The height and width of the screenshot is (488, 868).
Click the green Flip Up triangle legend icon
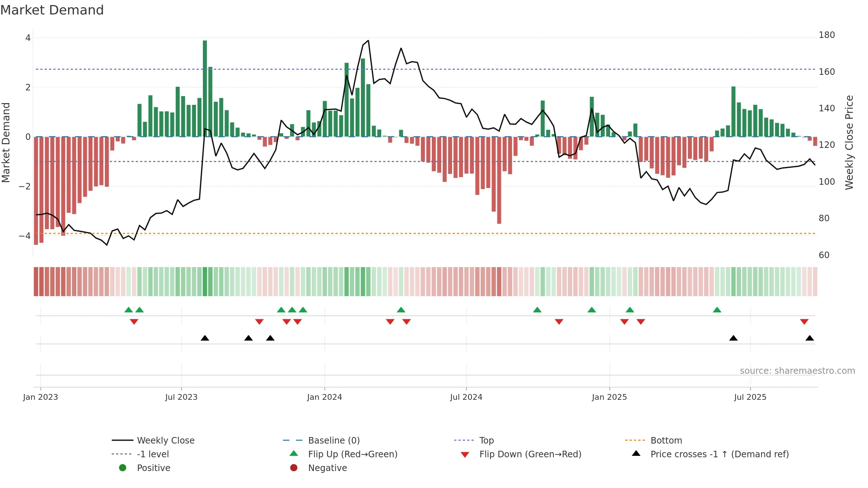pyautogui.click(x=294, y=453)
